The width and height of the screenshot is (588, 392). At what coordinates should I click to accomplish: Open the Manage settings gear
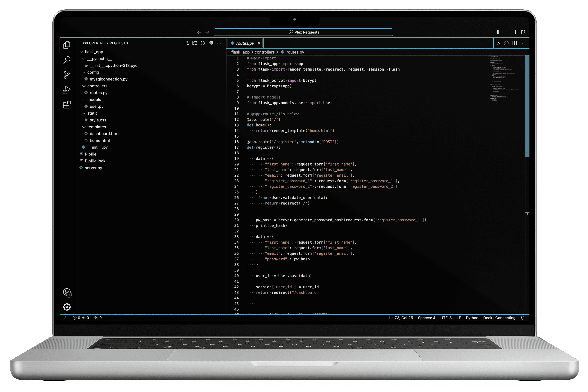[x=67, y=307]
